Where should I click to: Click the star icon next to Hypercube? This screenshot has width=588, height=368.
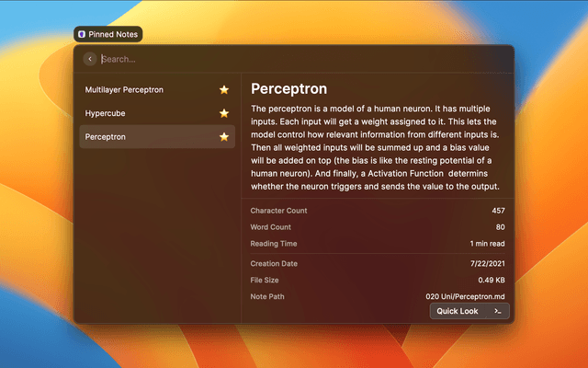tap(223, 113)
